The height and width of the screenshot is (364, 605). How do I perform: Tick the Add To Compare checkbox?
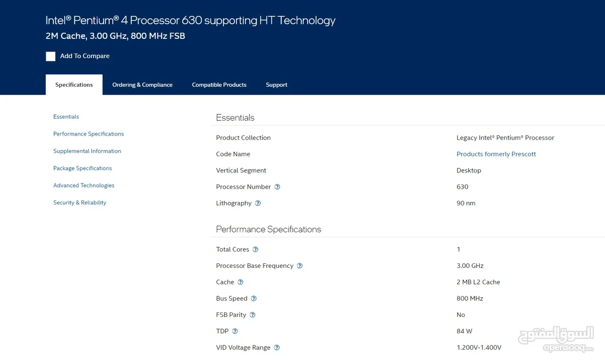tap(51, 56)
